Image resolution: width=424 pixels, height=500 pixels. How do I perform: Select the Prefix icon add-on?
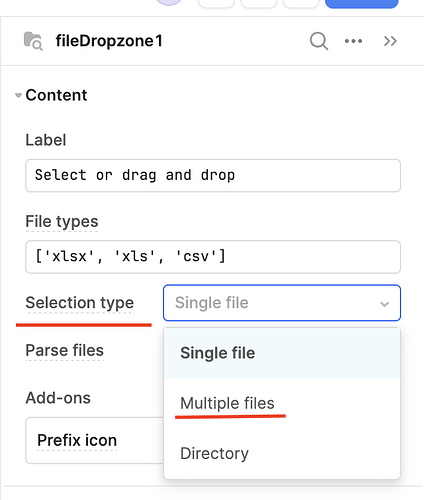[x=77, y=440]
